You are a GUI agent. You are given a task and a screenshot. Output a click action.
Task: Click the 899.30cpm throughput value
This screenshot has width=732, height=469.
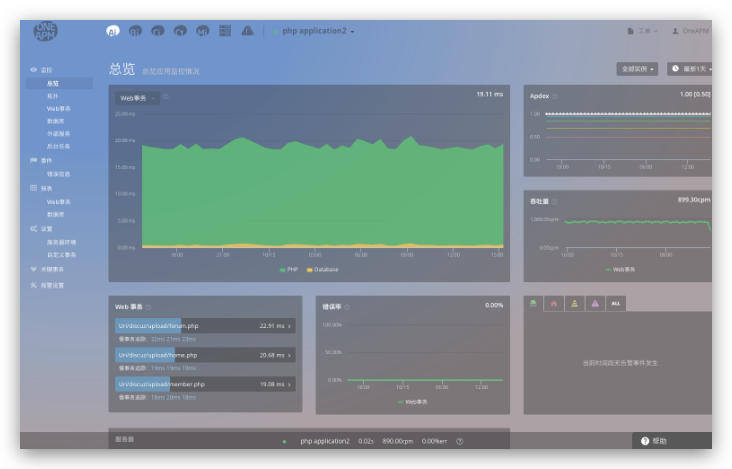(694, 200)
